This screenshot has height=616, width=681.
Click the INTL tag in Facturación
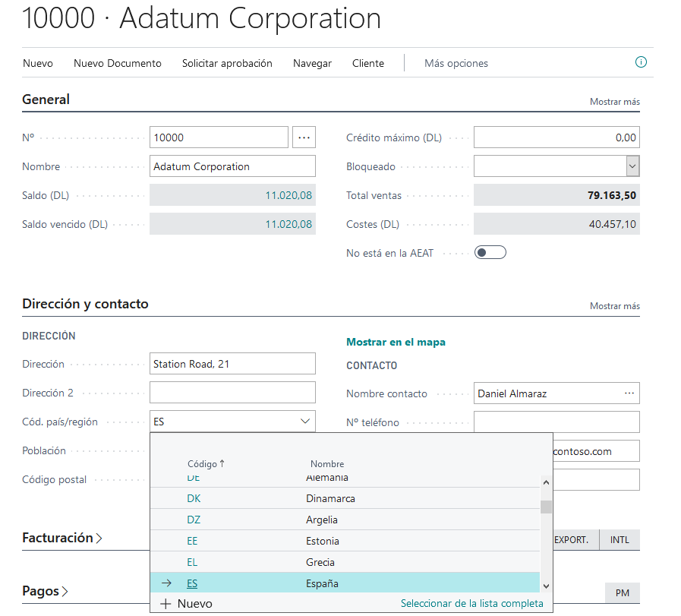click(620, 540)
